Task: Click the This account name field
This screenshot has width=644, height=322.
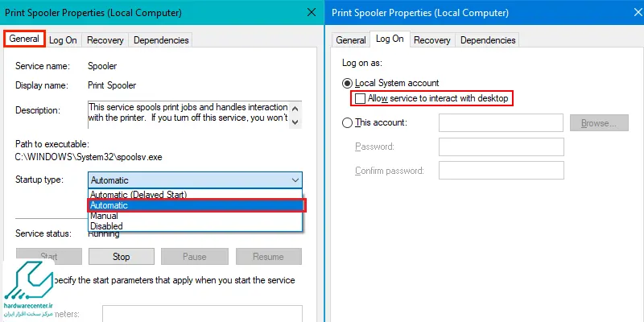Action: (x=501, y=123)
